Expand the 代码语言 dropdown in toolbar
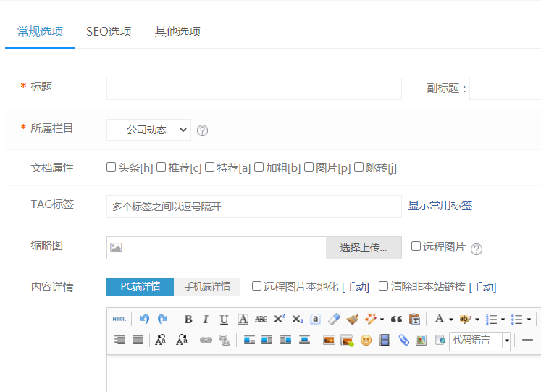 pyautogui.click(x=506, y=340)
